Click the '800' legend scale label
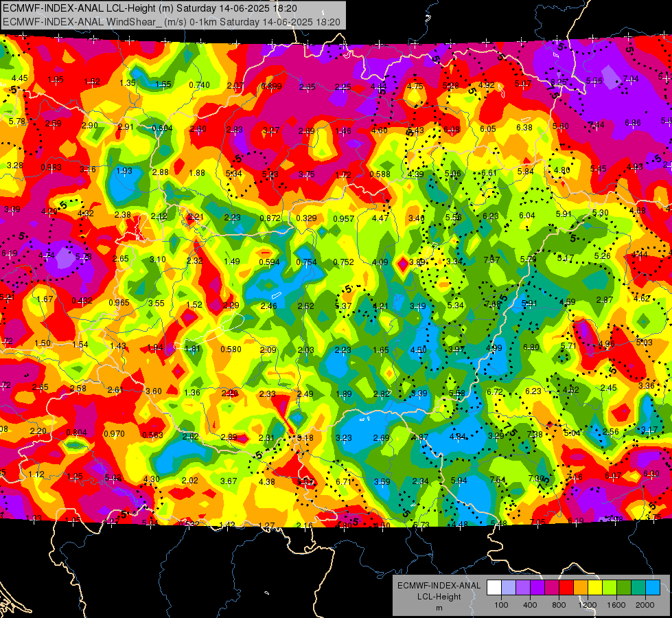The width and height of the screenshot is (672, 618). click(559, 605)
